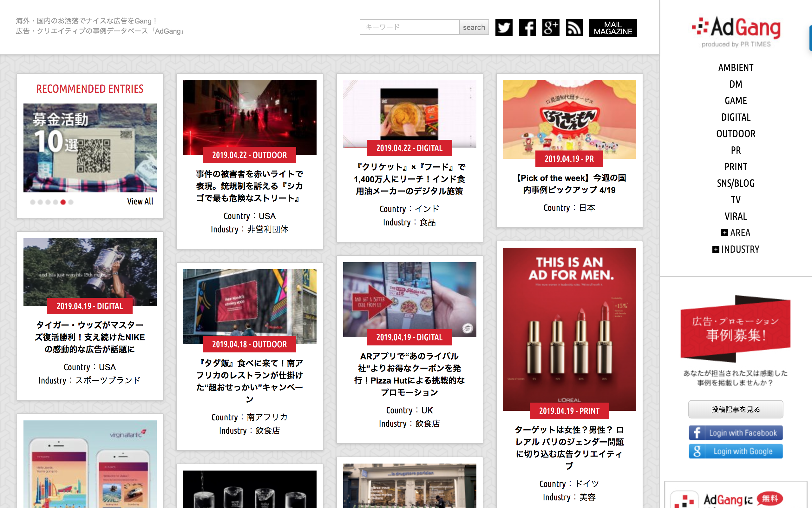Click the search button
The height and width of the screenshot is (508, 812).
(474, 27)
